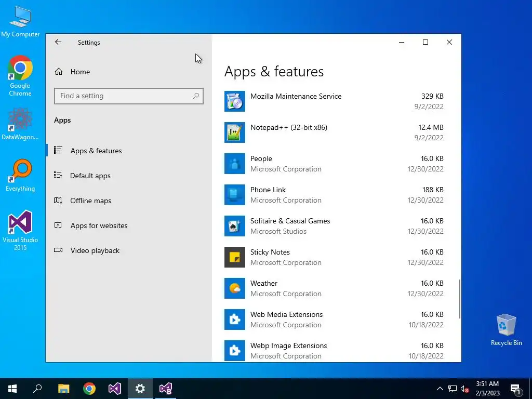The height and width of the screenshot is (399, 532).
Task: Click the Apps for websites sidebar icon
Action: 58,225
